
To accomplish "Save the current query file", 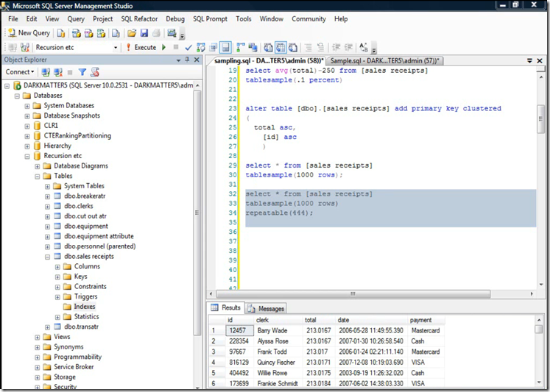I will [144, 33].
